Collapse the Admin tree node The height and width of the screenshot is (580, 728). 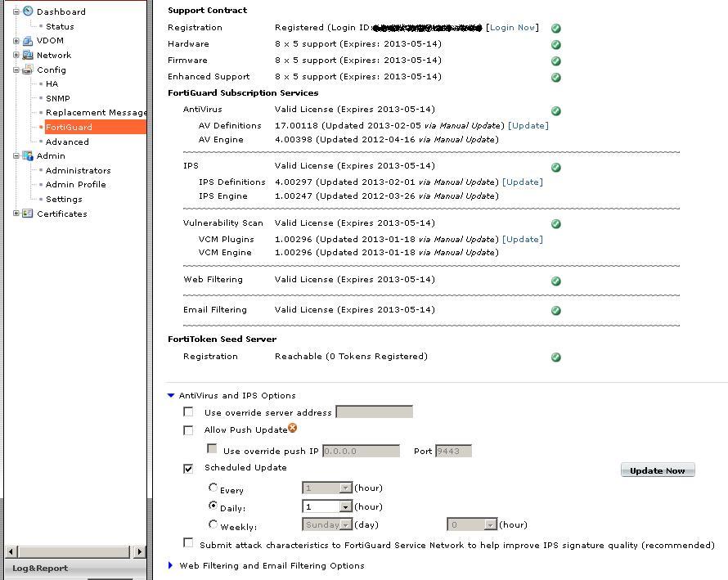click(x=16, y=156)
